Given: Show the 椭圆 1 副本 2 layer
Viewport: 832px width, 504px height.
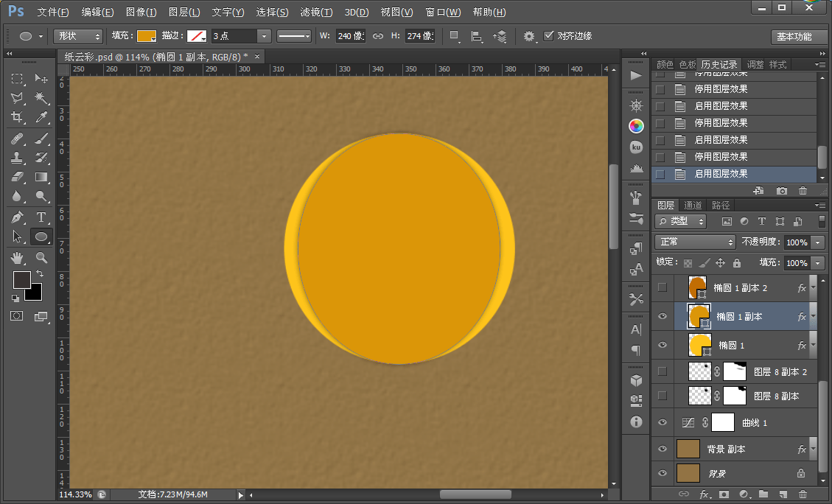Looking at the screenshot, I should tap(663, 287).
